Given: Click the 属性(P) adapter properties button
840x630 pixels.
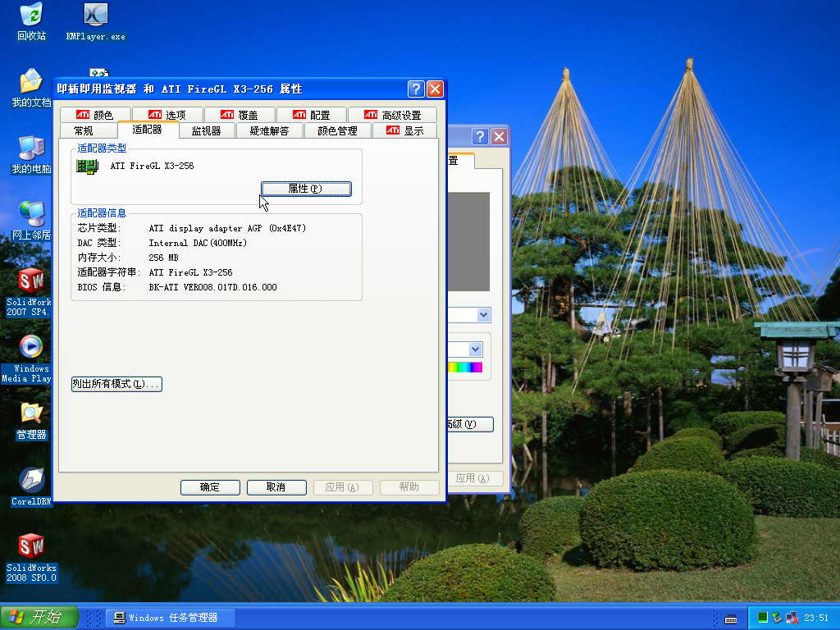Looking at the screenshot, I should (306, 189).
